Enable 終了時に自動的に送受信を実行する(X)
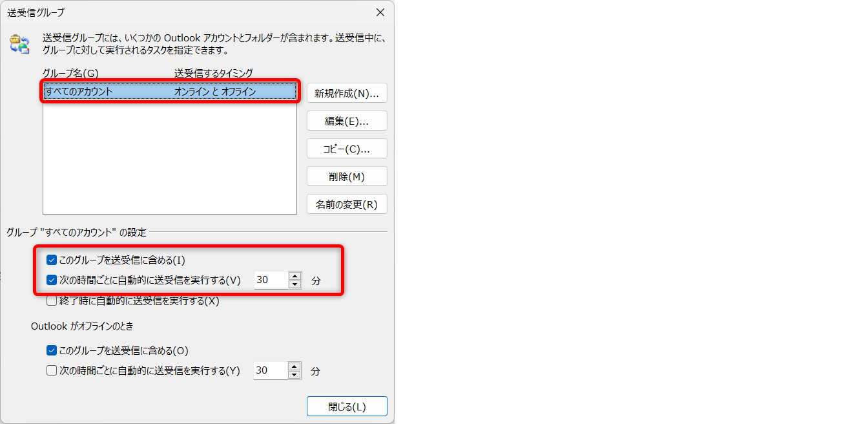868x424 pixels. pyautogui.click(x=52, y=301)
